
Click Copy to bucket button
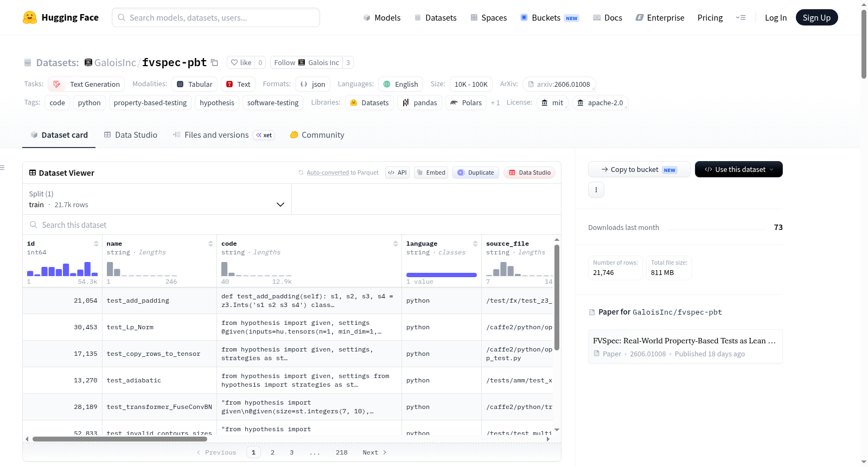point(639,169)
